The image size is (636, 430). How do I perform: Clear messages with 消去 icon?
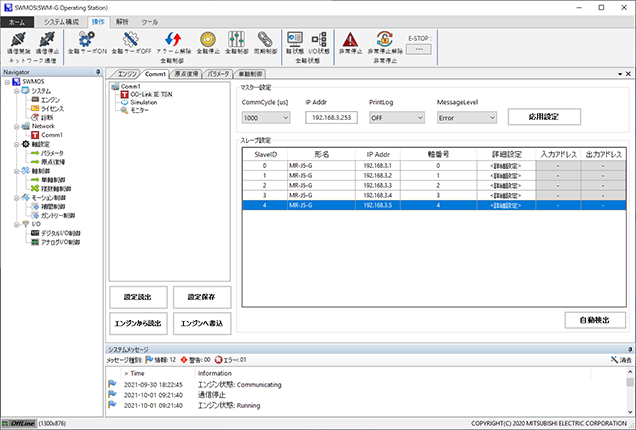click(x=621, y=360)
